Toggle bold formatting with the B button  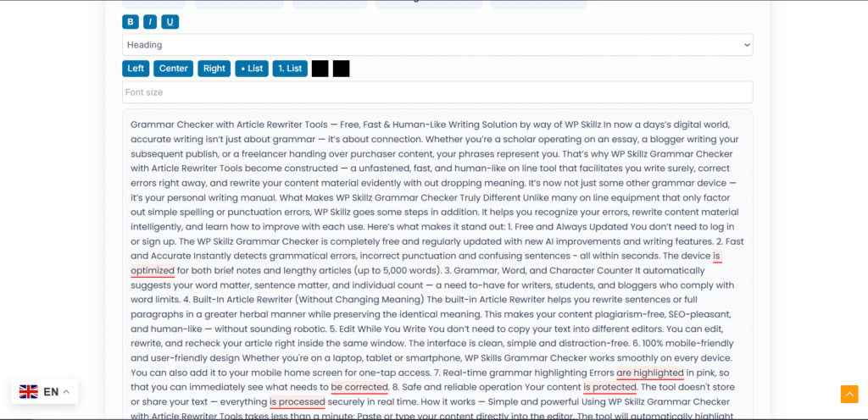point(130,22)
